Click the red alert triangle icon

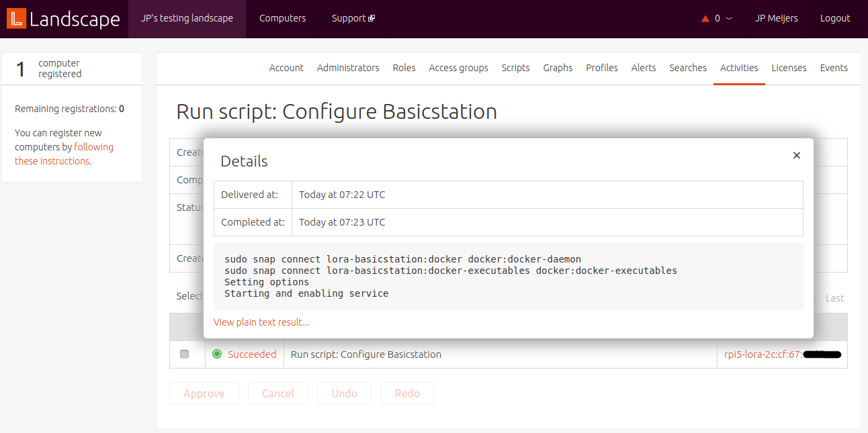705,19
